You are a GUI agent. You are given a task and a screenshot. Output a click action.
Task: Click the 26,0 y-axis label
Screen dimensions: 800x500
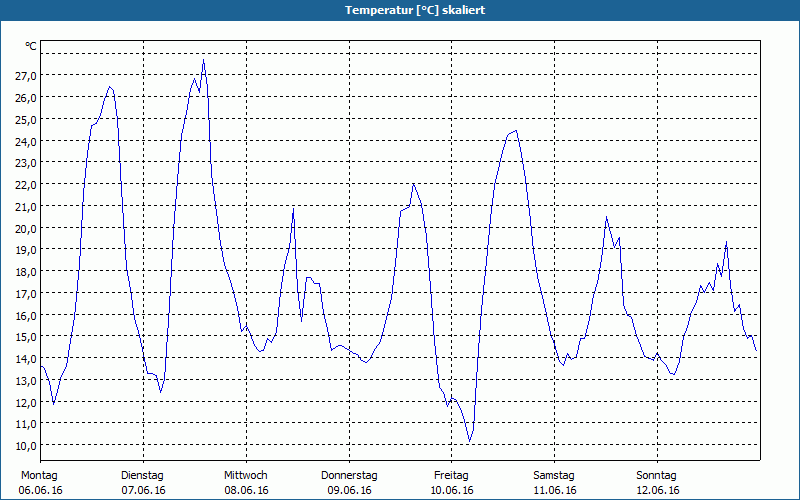(26, 98)
